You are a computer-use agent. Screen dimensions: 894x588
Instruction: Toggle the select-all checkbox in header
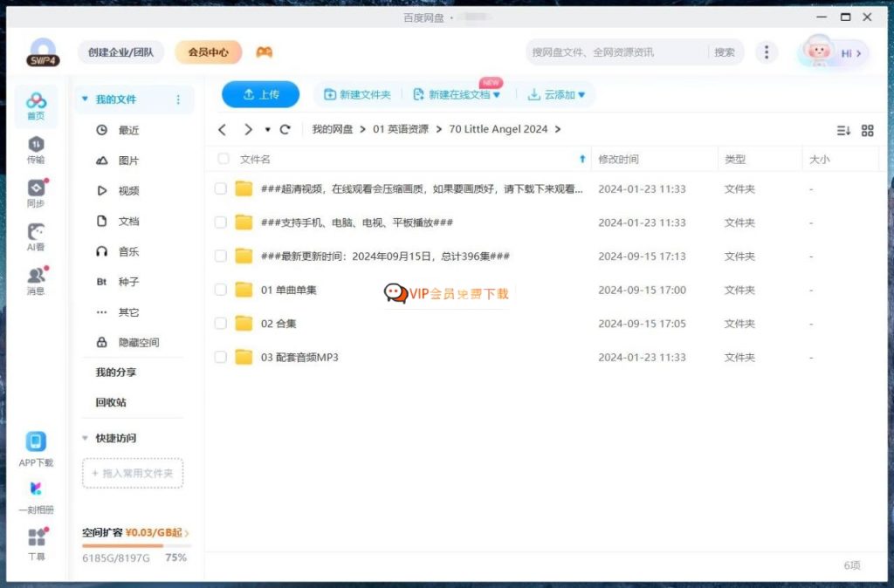(x=223, y=159)
